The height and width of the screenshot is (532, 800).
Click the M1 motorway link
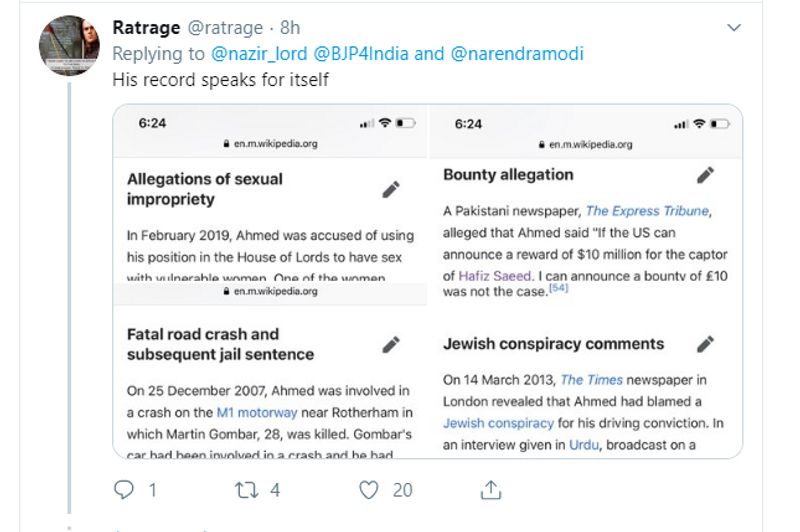click(256, 412)
